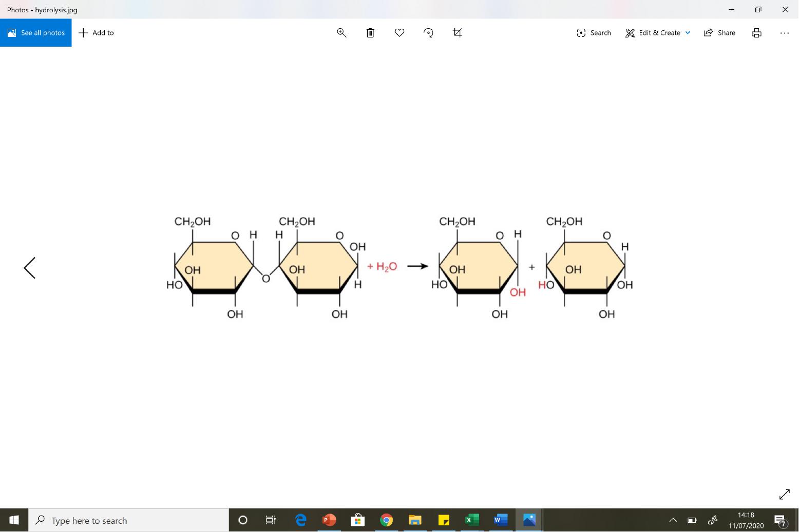799x532 pixels.
Task: Switch to Excel on the taskbar
Action: click(472, 520)
